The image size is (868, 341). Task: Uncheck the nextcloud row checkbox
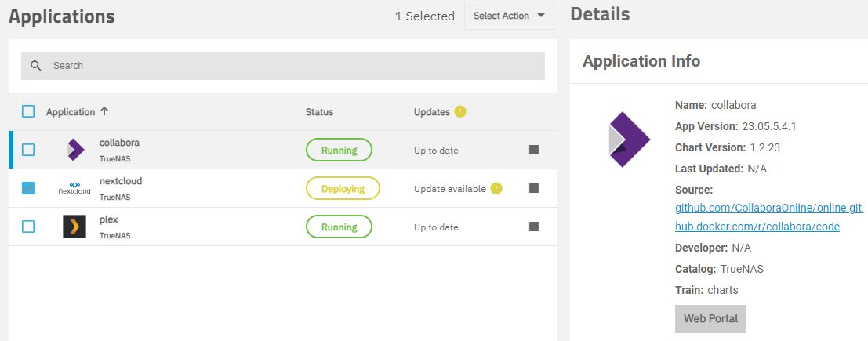tap(28, 188)
